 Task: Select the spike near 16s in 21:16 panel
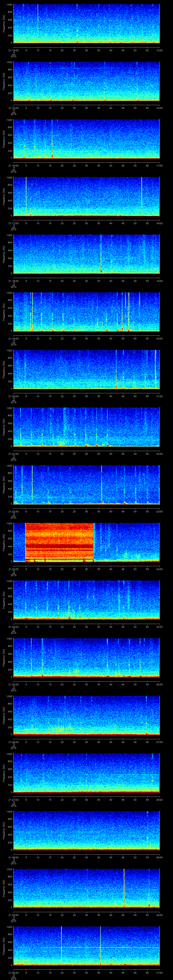(52, 139)
